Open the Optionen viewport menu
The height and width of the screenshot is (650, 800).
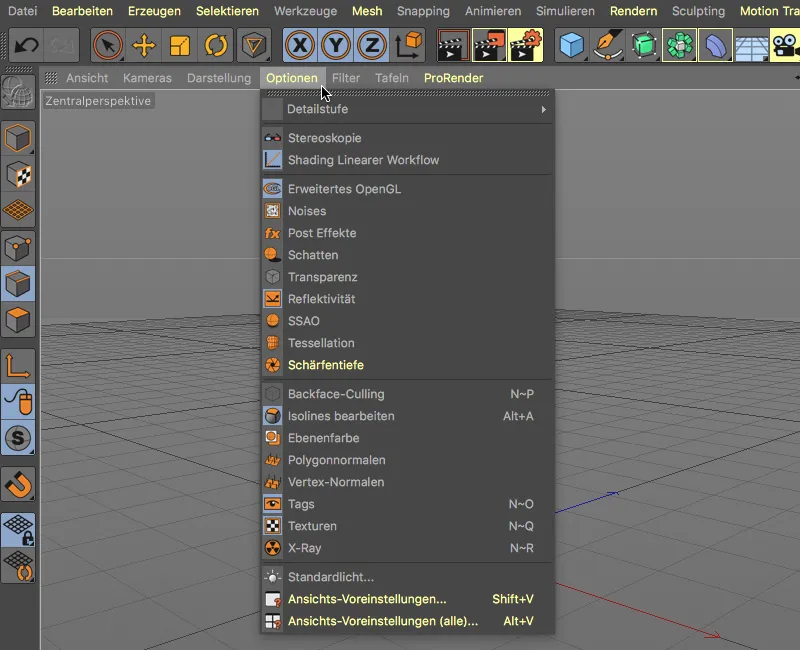(x=291, y=78)
